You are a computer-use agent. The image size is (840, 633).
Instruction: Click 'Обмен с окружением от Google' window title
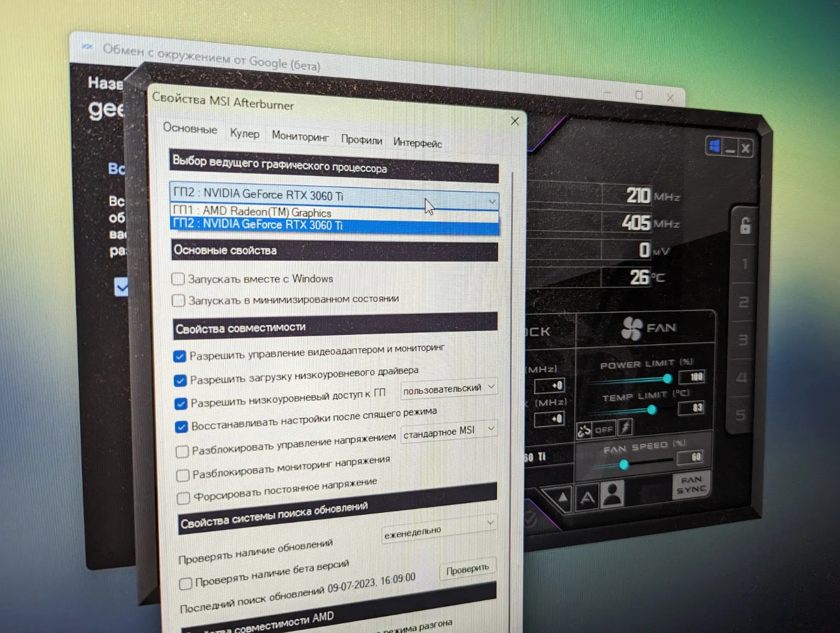212,57
